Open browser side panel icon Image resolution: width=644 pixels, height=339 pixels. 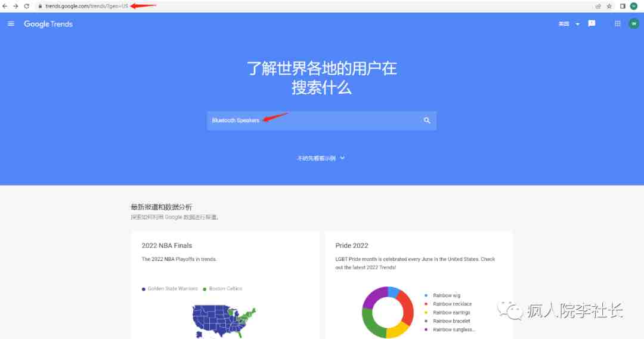coord(623,6)
